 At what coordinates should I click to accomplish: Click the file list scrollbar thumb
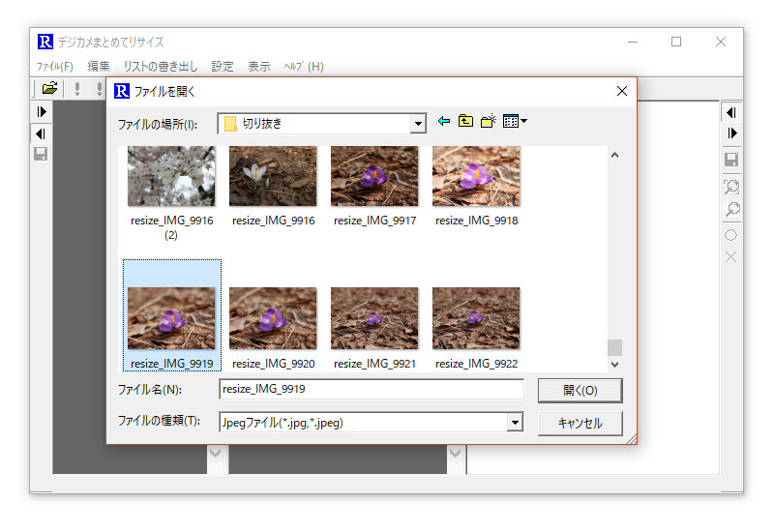(x=614, y=347)
